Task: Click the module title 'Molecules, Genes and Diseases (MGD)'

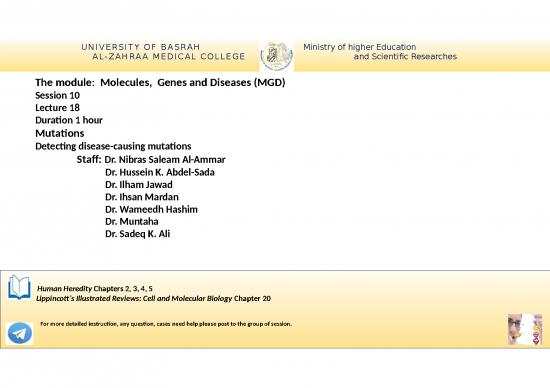Action: [193, 82]
